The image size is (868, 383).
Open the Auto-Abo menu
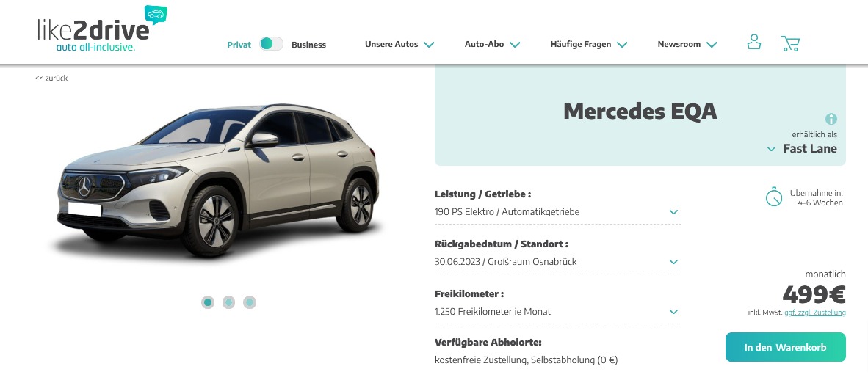click(x=492, y=44)
